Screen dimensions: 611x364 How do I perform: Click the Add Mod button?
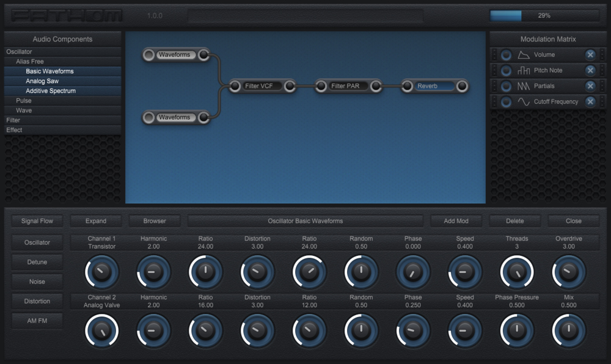[456, 220]
